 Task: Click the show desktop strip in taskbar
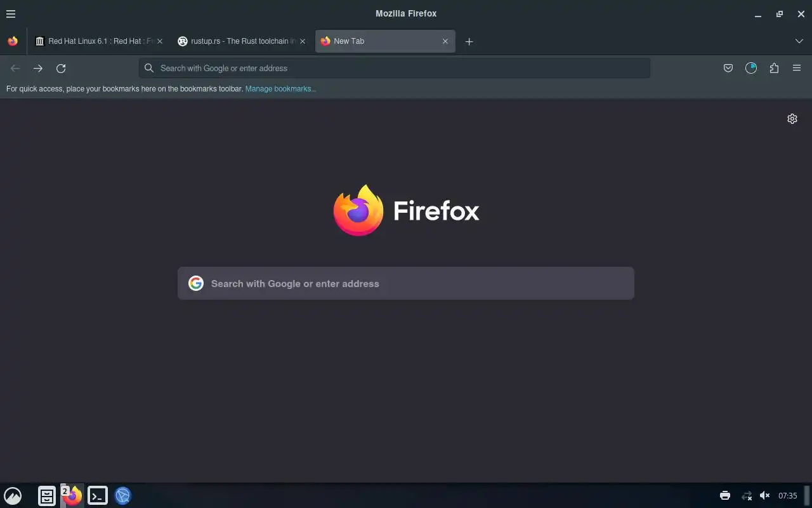pyautogui.click(x=808, y=496)
